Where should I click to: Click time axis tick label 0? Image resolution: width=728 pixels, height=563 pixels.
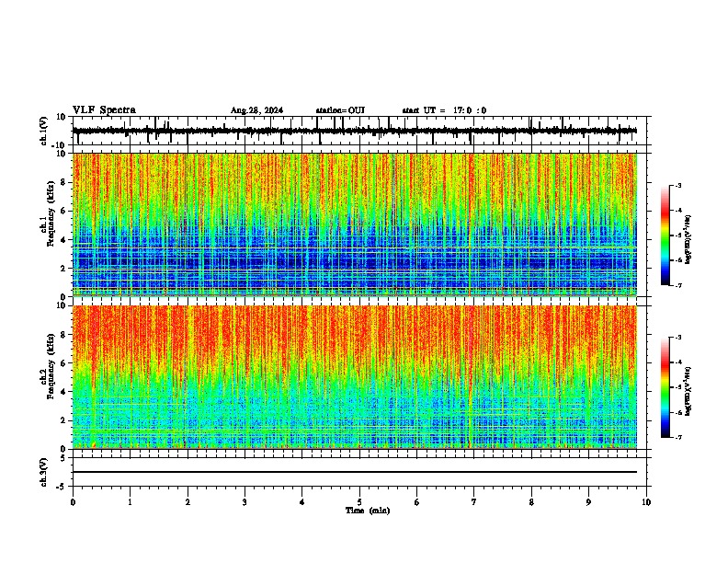pos(73,502)
